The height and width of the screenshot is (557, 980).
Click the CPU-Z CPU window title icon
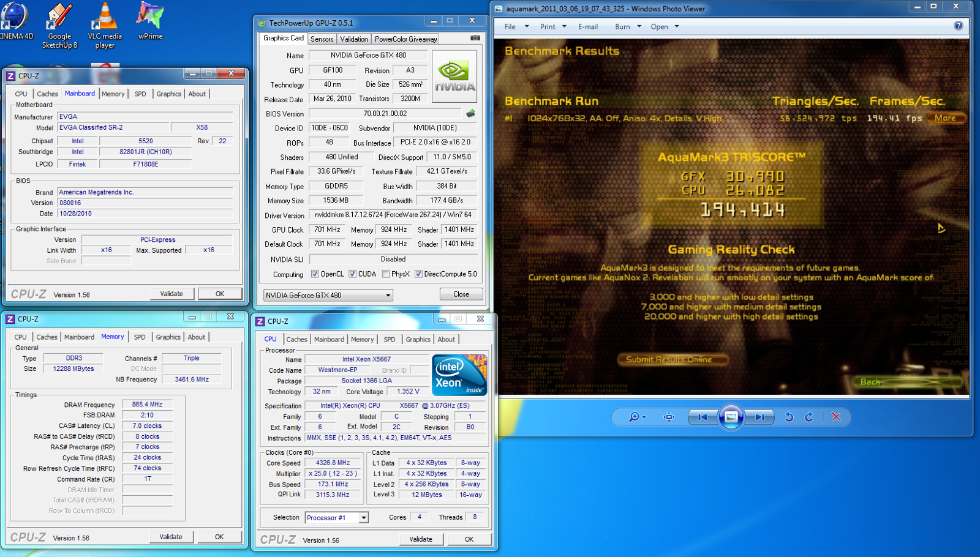pos(260,321)
